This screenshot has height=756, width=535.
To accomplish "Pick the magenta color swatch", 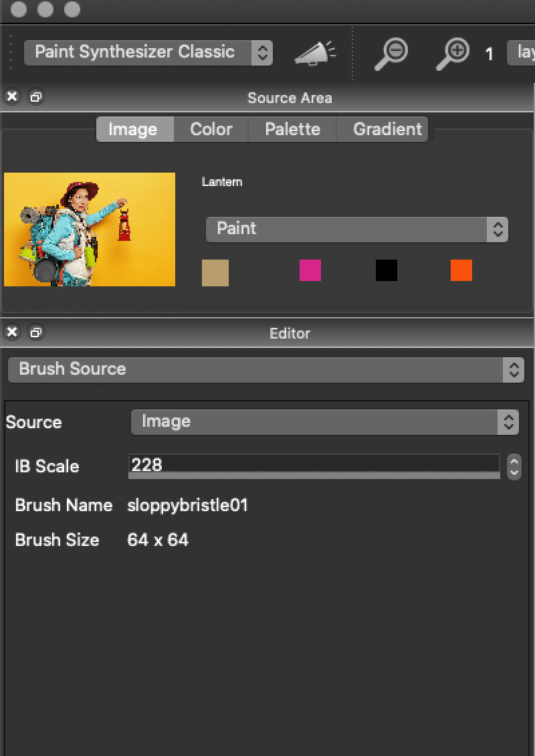I will (x=310, y=270).
